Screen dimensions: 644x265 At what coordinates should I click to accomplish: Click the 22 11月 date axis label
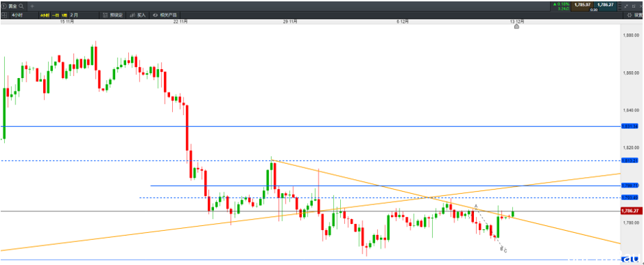[181, 22]
